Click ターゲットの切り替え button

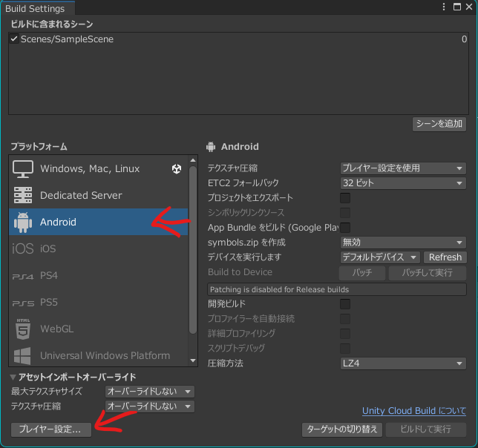tap(342, 429)
